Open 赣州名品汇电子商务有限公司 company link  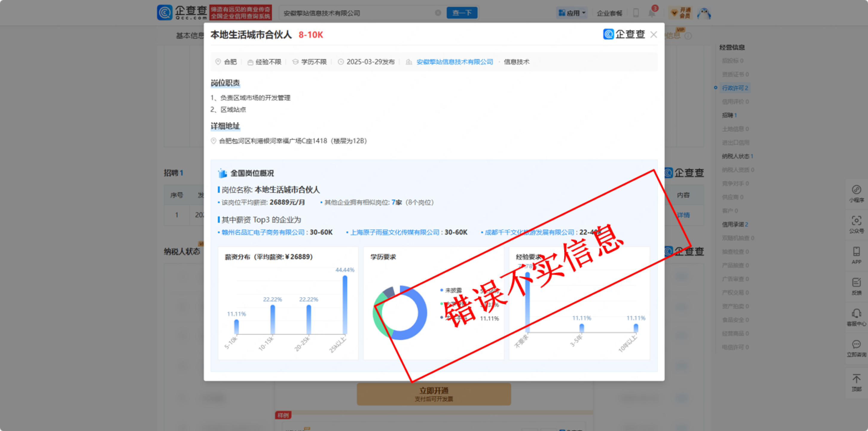tap(263, 232)
